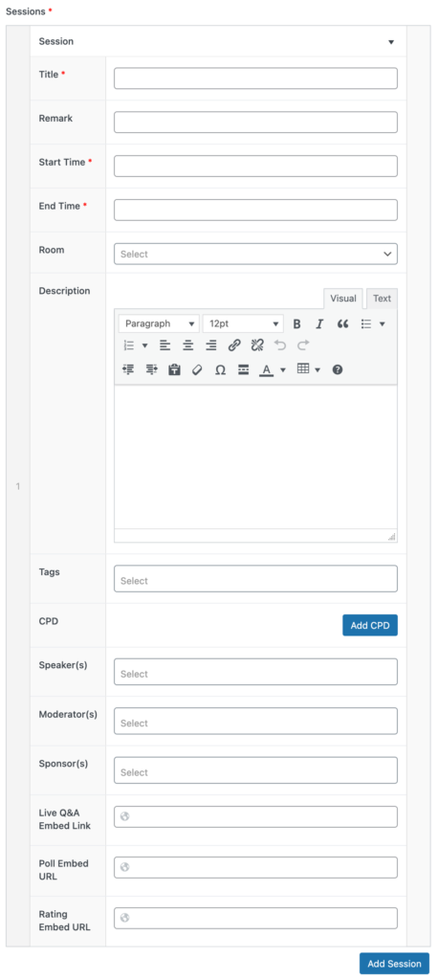Open the Room select dropdown
This screenshot has height=980, width=438.
click(x=255, y=255)
